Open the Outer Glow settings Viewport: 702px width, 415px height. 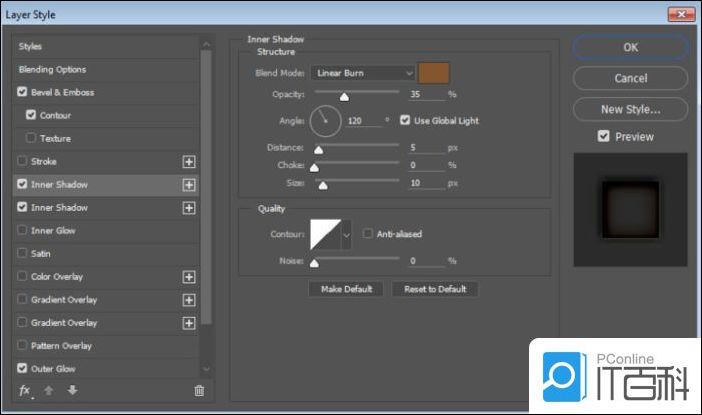tap(53, 369)
